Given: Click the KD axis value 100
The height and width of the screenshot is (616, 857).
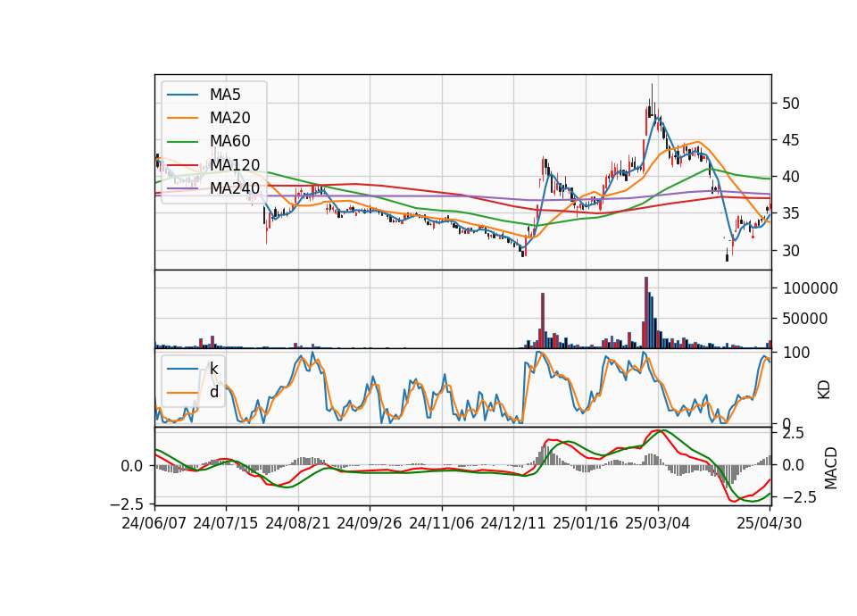Looking at the screenshot, I should (x=796, y=353).
